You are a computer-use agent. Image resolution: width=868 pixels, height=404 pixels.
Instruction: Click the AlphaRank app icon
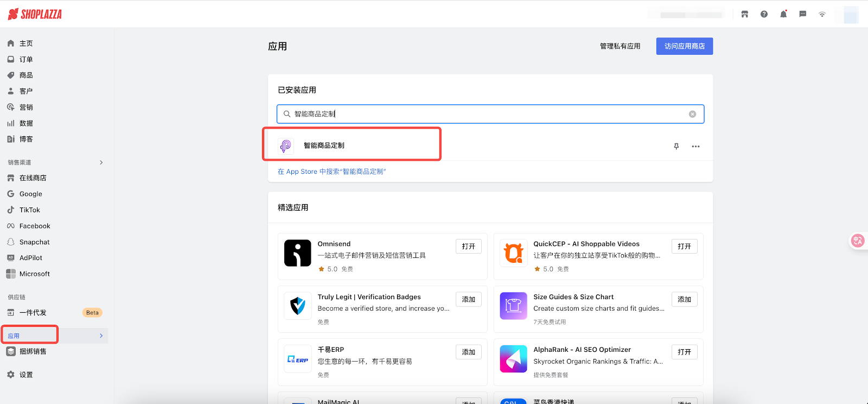tap(514, 359)
